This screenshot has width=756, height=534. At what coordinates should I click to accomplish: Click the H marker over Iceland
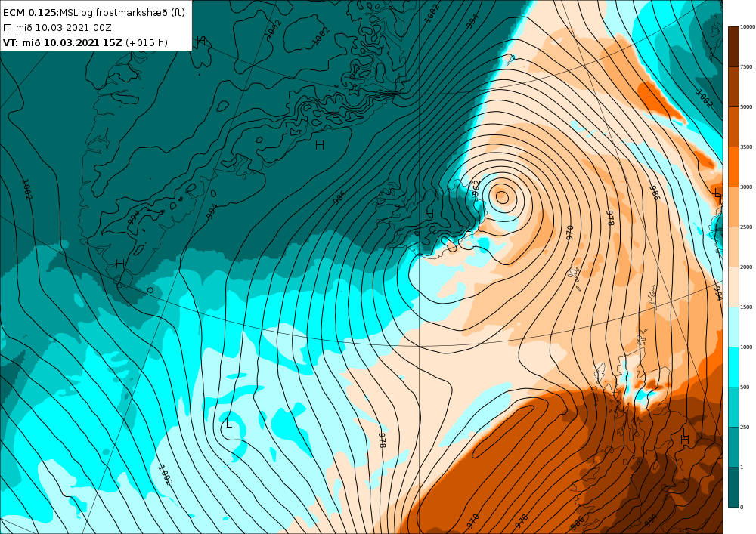[429, 214]
